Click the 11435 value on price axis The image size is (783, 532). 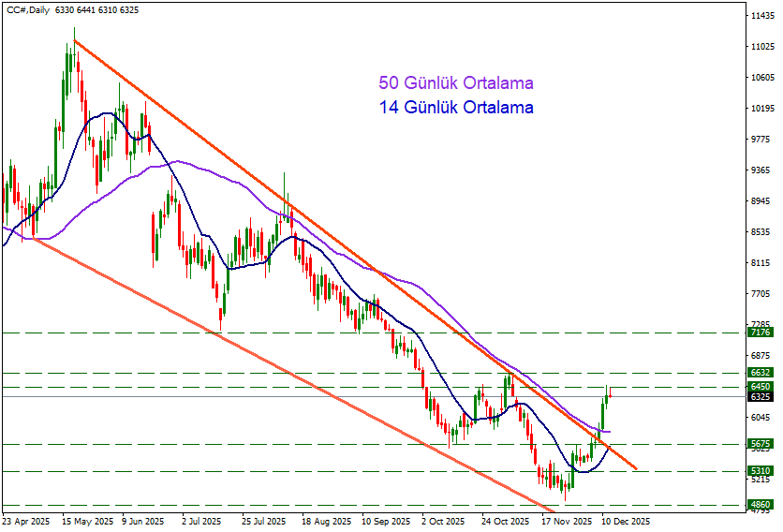click(761, 16)
